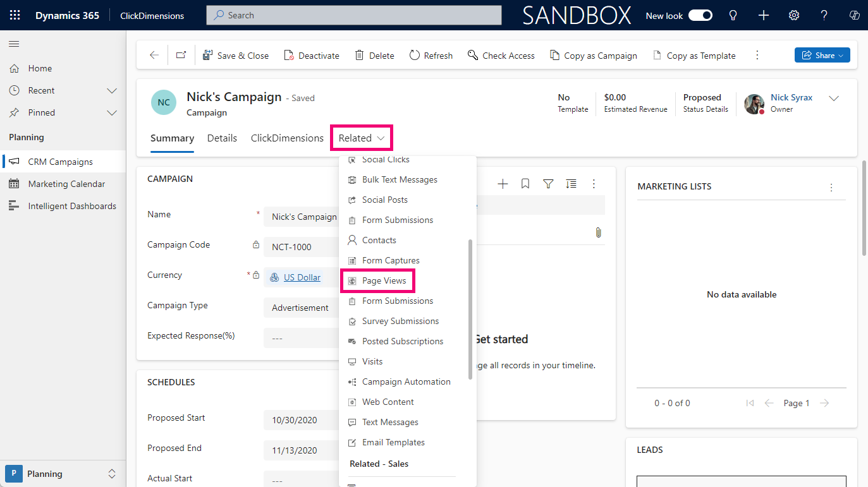
Task: Click the lightbulb assistant icon
Action: tap(733, 15)
